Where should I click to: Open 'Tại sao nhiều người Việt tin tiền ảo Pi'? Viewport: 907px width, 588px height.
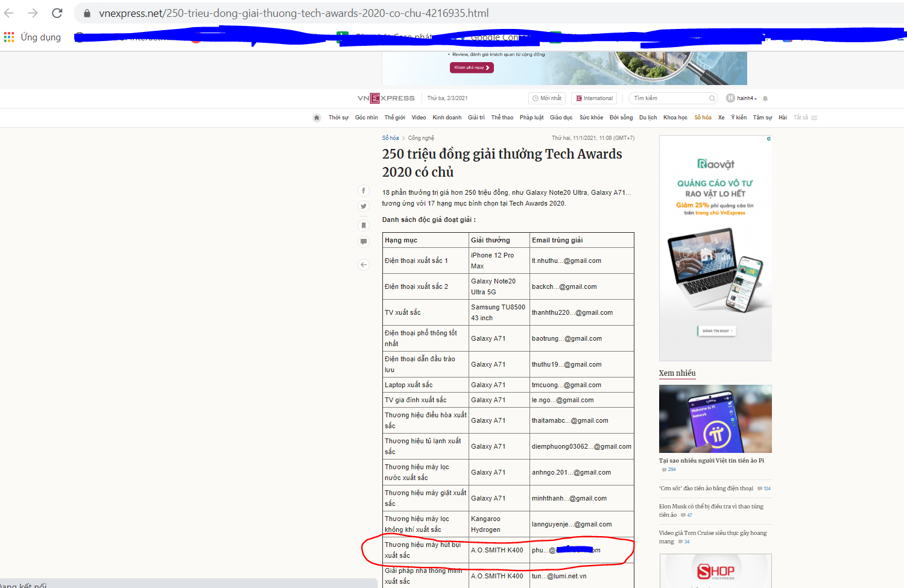[x=712, y=461]
